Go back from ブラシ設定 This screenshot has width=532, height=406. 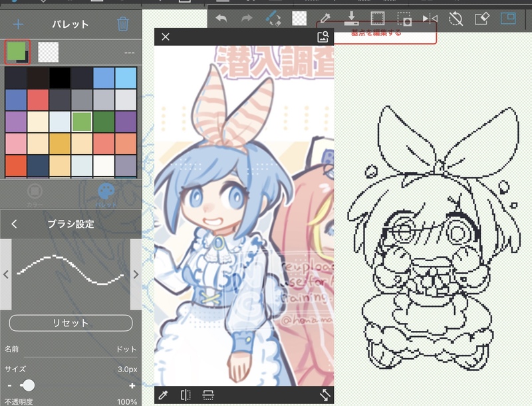coord(14,224)
